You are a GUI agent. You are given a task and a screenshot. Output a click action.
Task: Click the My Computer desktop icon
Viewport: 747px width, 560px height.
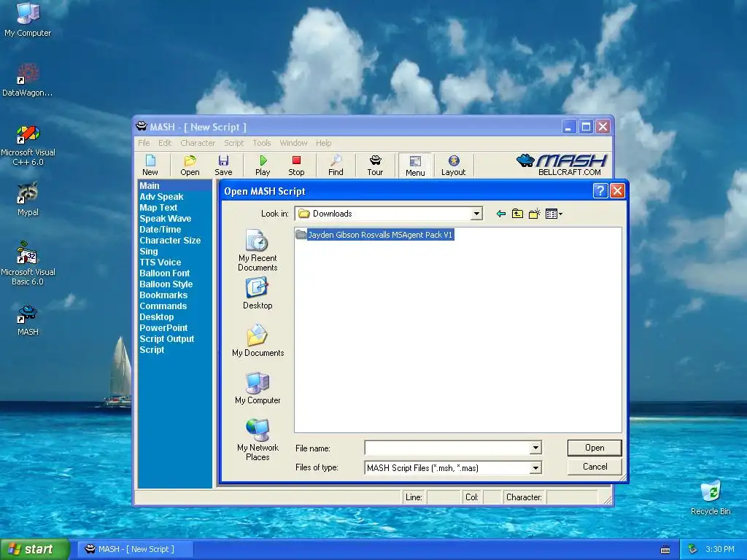click(x=28, y=19)
